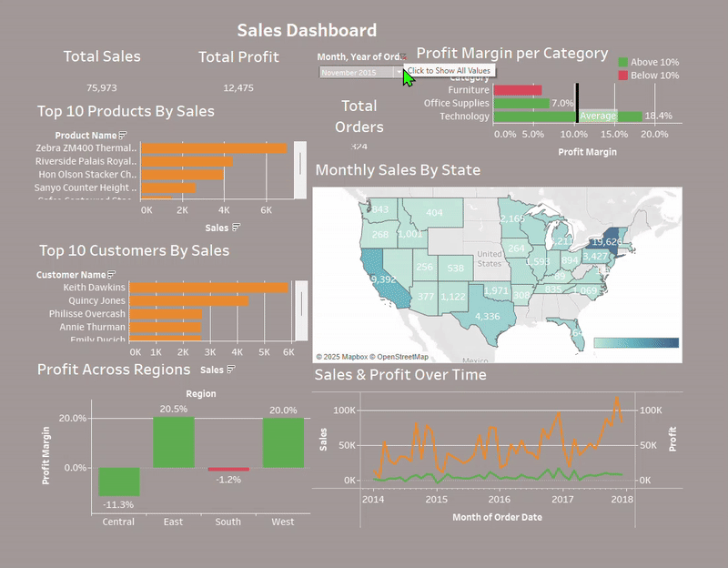This screenshot has width=728, height=568.
Task: Select the Central region -11.3% bar
Action: coord(119,482)
